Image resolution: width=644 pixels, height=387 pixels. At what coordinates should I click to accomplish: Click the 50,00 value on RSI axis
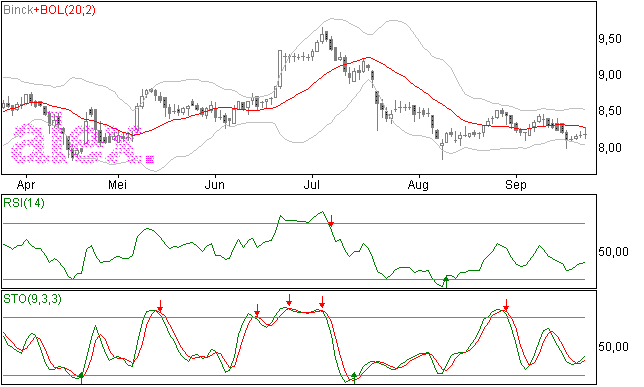coord(613,251)
